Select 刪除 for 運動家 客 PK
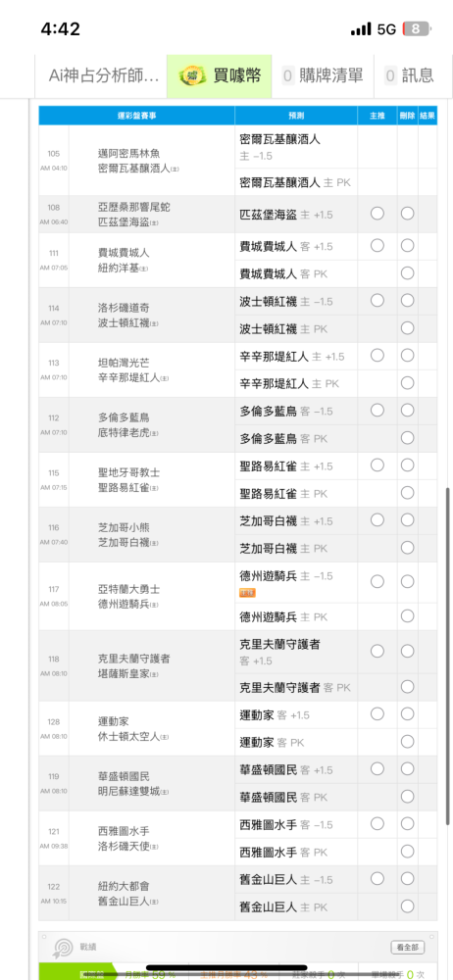 (407, 742)
